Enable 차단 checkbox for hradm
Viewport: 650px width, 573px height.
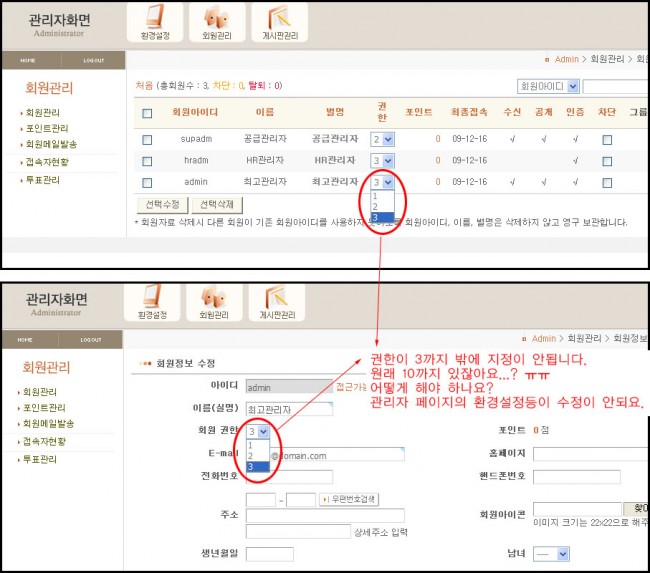tap(607, 161)
